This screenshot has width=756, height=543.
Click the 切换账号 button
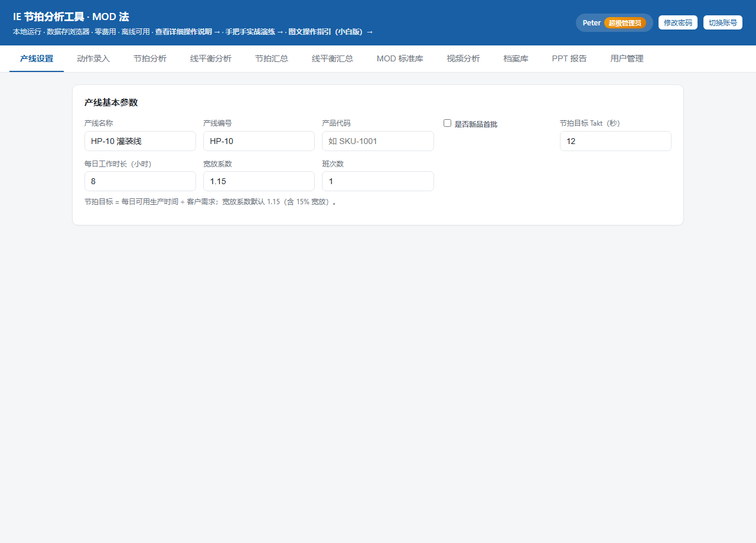pos(723,22)
